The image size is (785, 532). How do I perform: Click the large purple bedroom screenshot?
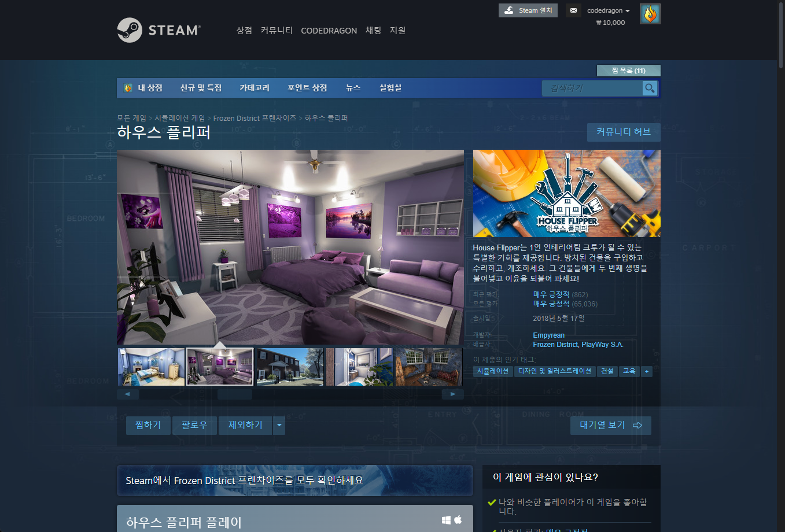290,247
